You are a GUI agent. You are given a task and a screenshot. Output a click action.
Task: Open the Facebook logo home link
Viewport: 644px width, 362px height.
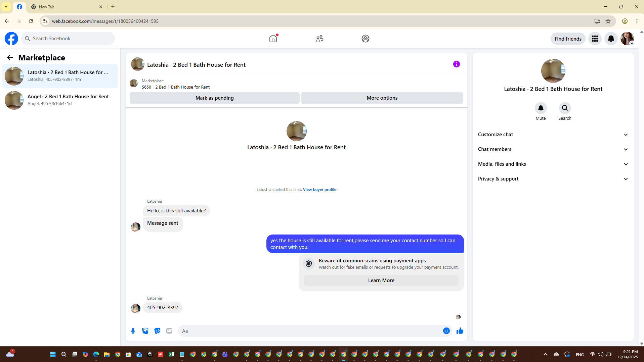11,39
